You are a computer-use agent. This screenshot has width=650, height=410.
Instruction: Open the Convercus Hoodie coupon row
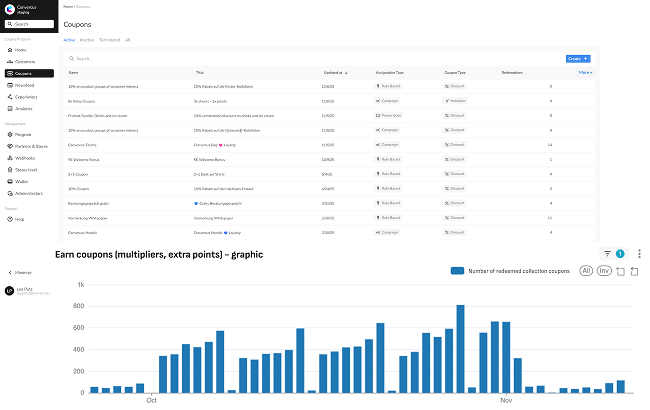(330, 233)
